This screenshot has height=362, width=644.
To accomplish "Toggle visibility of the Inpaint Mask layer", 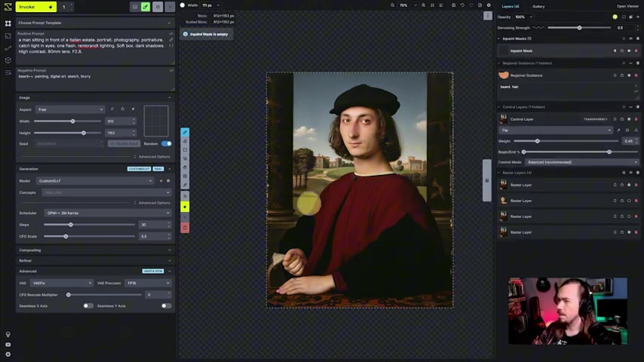I will click(x=629, y=51).
